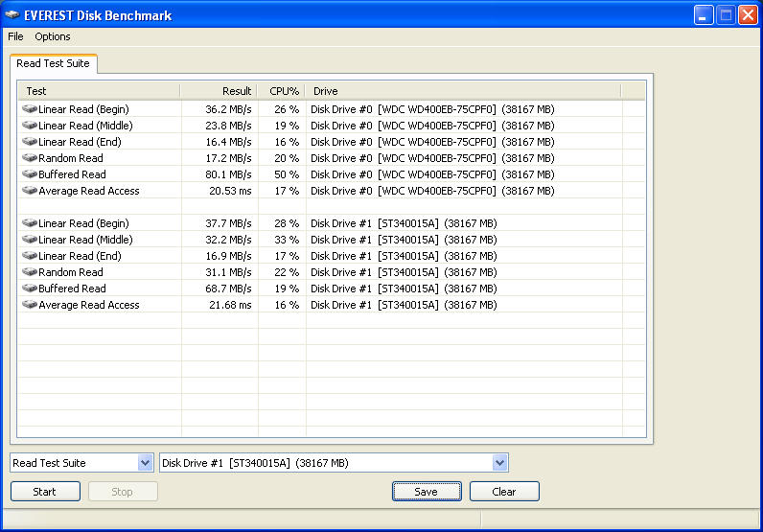Click disk icon of 21.68 ms Average Read Access
763x532 pixels.
(x=30, y=305)
